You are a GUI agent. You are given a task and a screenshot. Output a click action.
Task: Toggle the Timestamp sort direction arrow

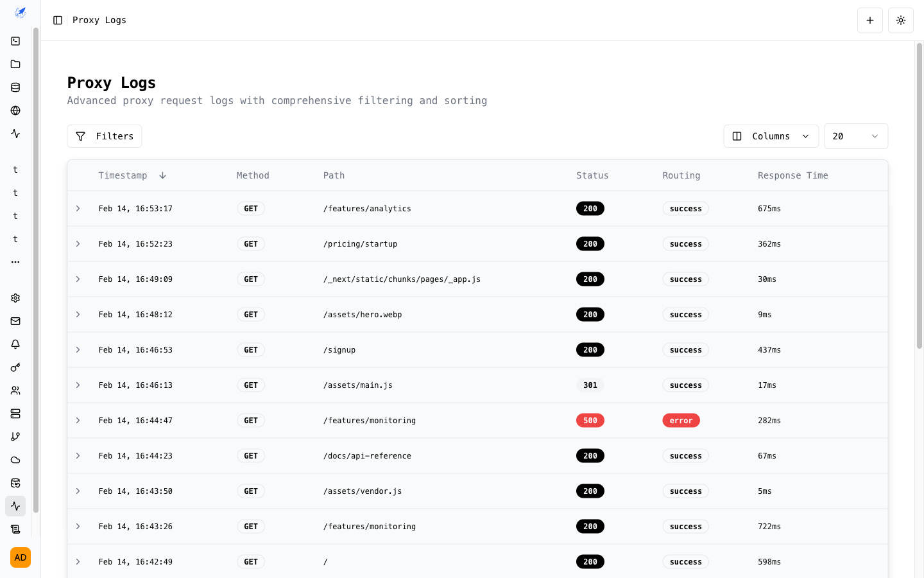162,175
